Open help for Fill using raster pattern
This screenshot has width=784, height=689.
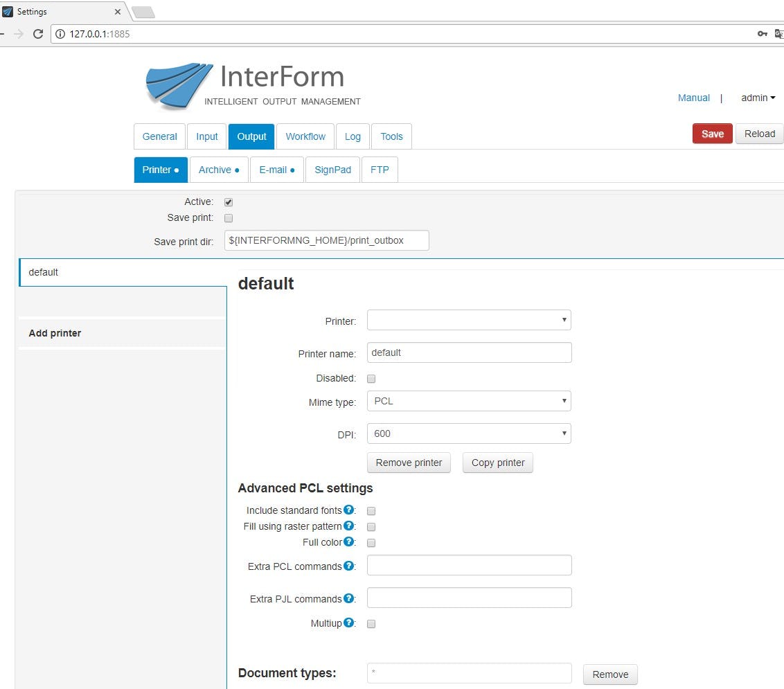pos(348,526)
